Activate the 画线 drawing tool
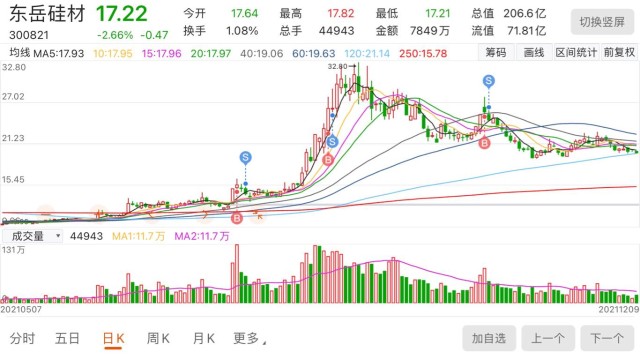This screenshot has height=360, width=640. (534, 53)
